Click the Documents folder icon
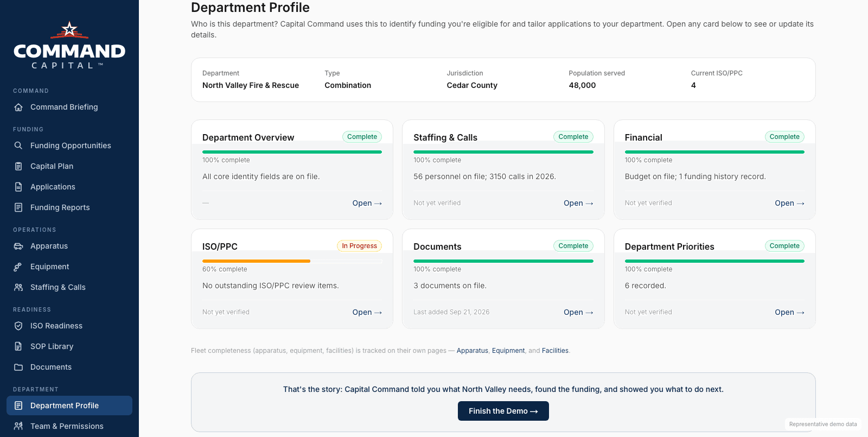This screenshot has height=437, width=868. coord(18,367)
